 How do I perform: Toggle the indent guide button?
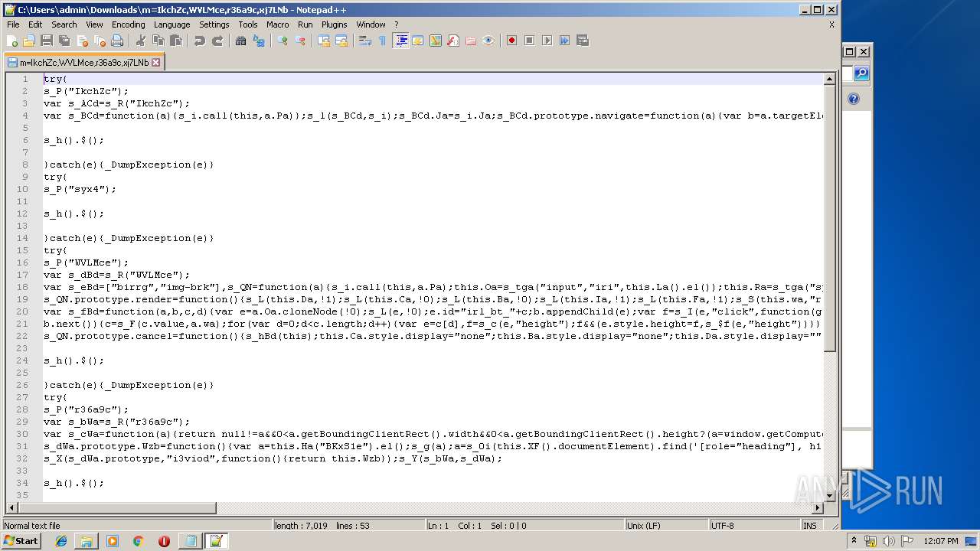[400, 41]
